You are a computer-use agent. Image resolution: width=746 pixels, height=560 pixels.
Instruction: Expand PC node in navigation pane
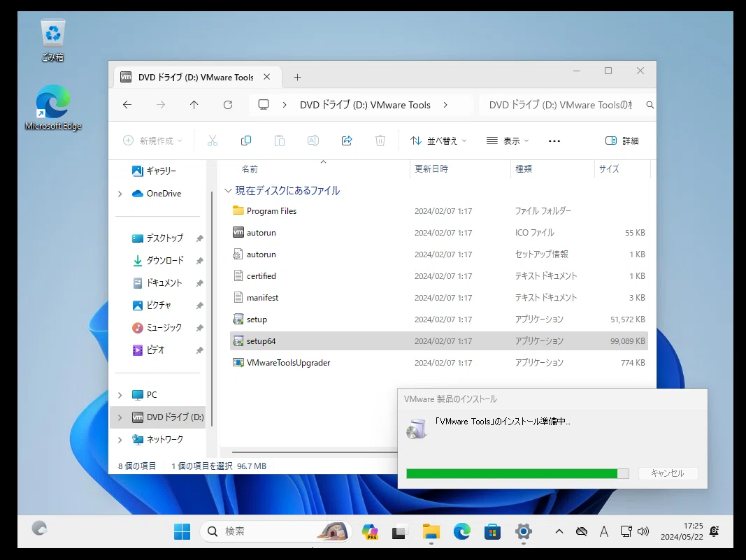click(120, 395)
